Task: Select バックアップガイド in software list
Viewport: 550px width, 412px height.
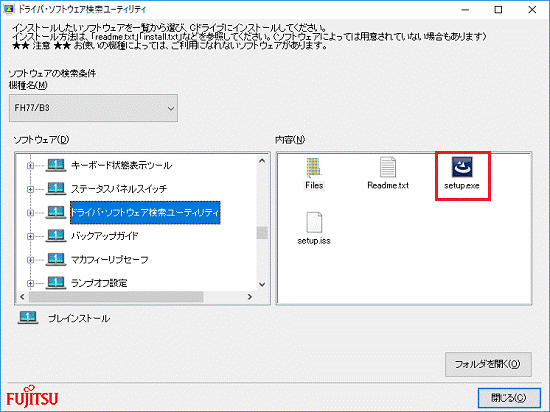Action: click(x=105, y=236)
